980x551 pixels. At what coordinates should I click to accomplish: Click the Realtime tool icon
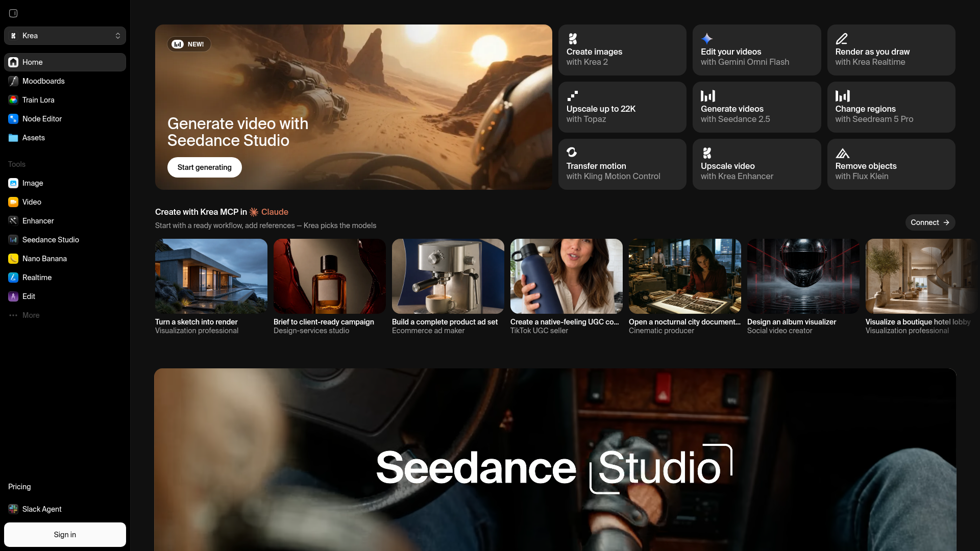(x=13, y=278)
